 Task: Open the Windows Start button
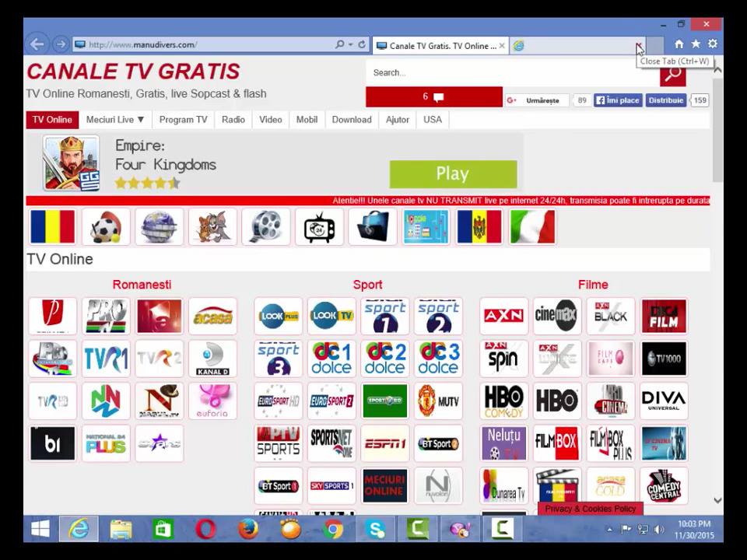coord(40,529)
